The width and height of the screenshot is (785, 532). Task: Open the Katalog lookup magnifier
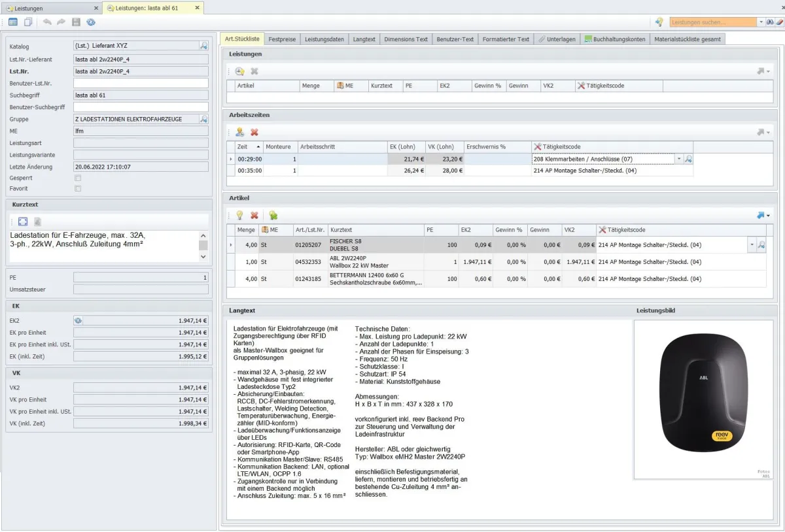203,46
